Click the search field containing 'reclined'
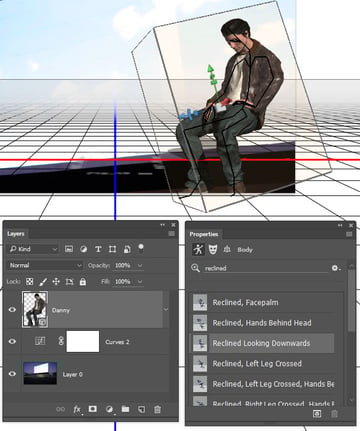The width and height of the screenshot is (360, 431). coord(266,268)
